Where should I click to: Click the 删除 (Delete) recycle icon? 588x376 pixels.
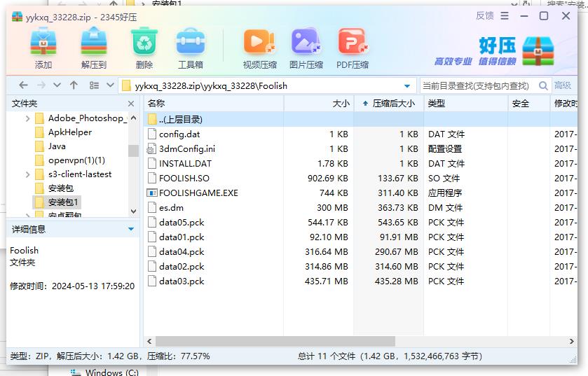pyautogui.click(x=144, y=48)
